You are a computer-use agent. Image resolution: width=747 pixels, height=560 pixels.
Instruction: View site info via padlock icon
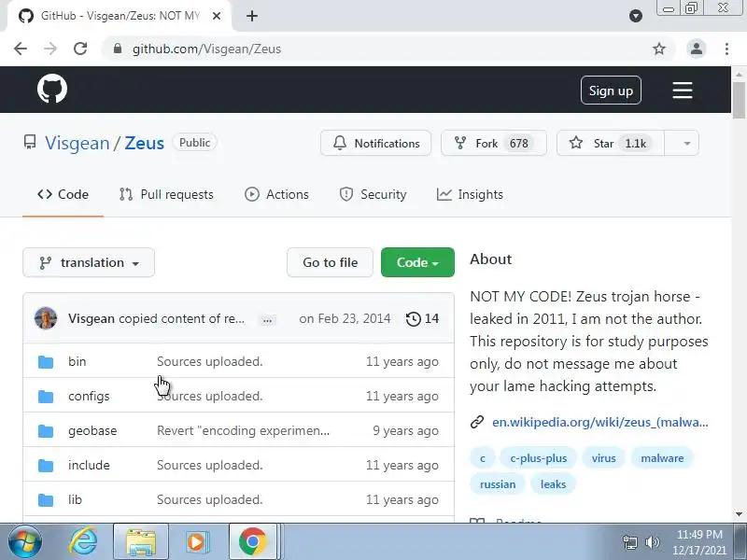tap(118, 49)
